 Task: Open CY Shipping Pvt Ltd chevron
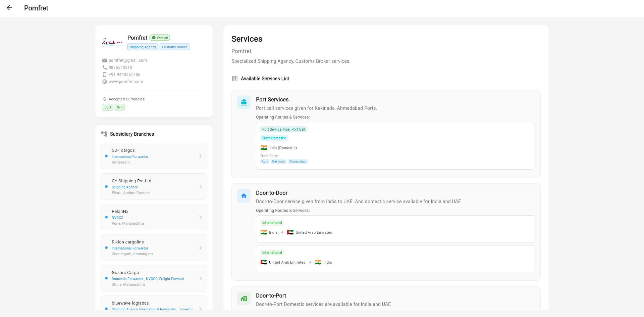click(x=201, y=187)
